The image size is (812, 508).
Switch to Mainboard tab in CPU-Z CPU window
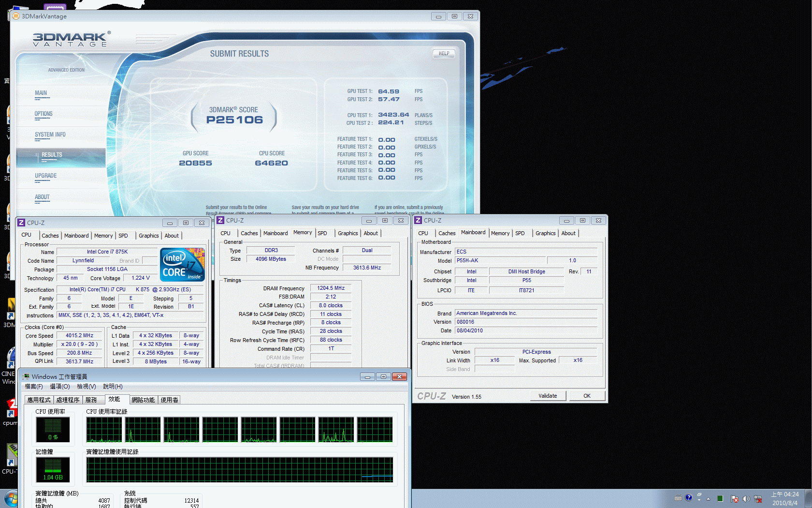76,236
